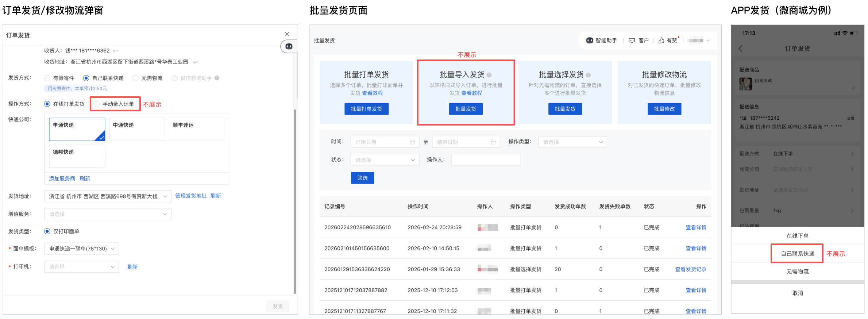Click help icon beside 批量选择发货 title
868x319 pixels.
[588, 75]
